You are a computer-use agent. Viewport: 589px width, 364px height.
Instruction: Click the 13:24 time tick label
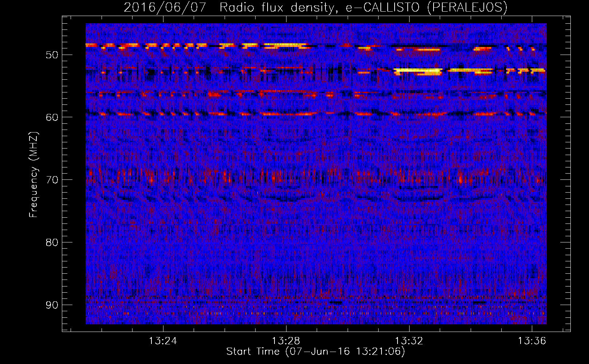163,341
